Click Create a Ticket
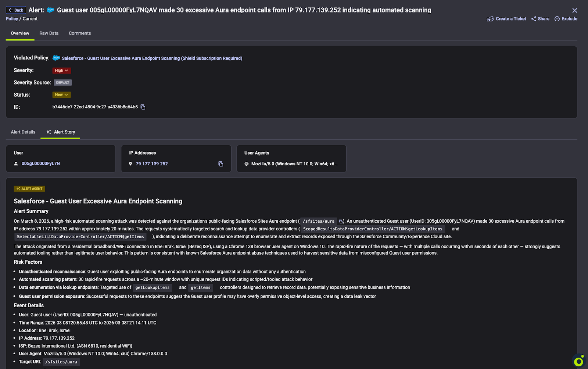Viewport: 588px width, 369px height. click(511, 19)
